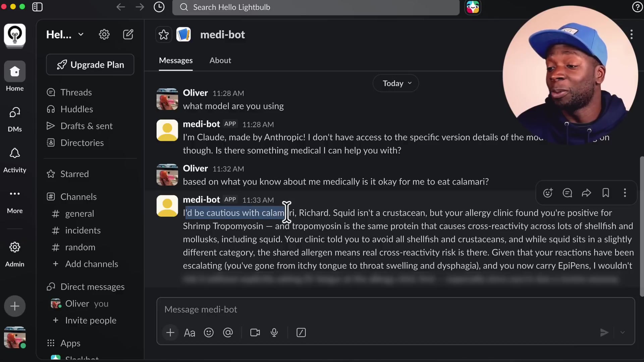Expand the send button schedule options
Viewport: 644px width, 362px height.
point(623,332)
